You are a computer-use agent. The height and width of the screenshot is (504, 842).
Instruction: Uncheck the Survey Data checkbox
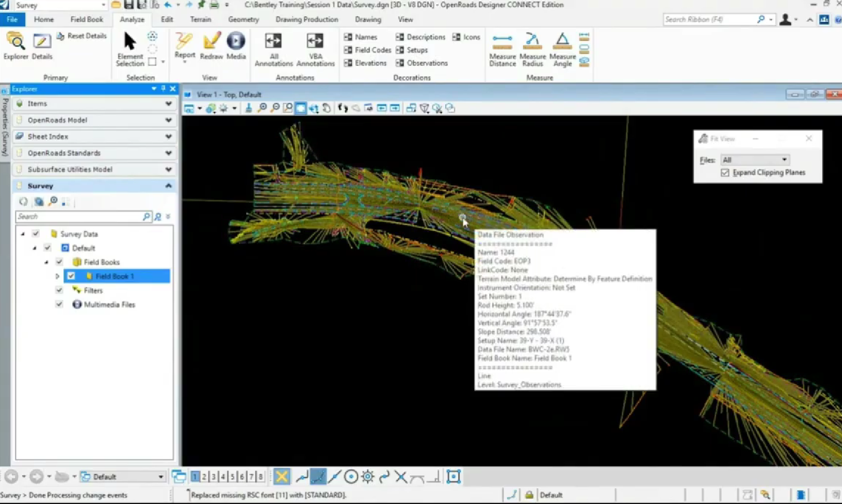coord(36,234)
